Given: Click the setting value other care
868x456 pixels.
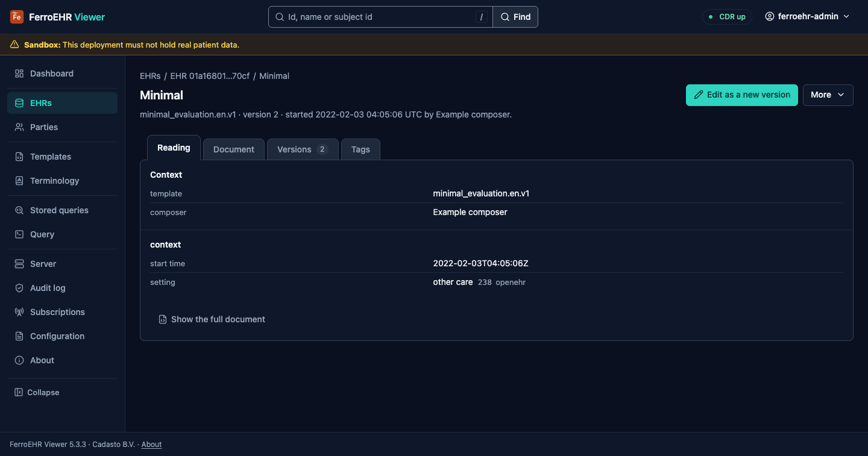Looking at the screenshot, I should (x=453, y=282).
